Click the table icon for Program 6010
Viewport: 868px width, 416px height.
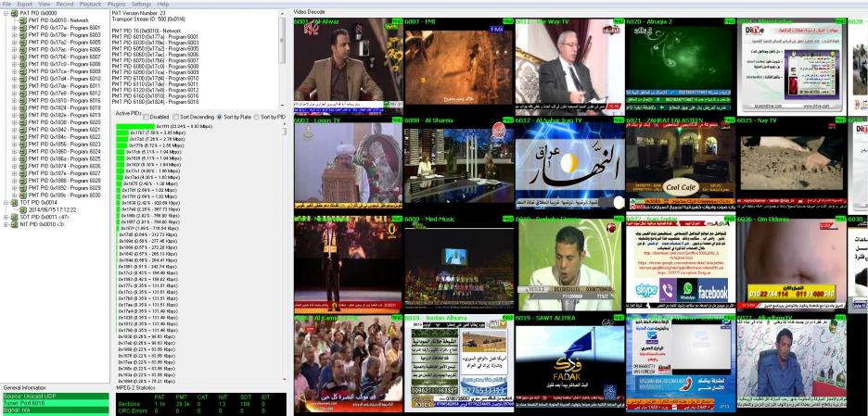22,79
